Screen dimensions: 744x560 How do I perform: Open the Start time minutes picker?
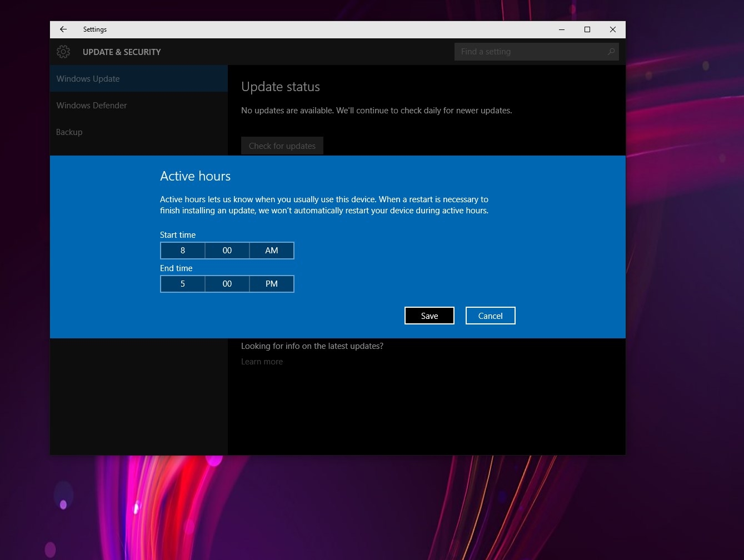tap(227, 251)
